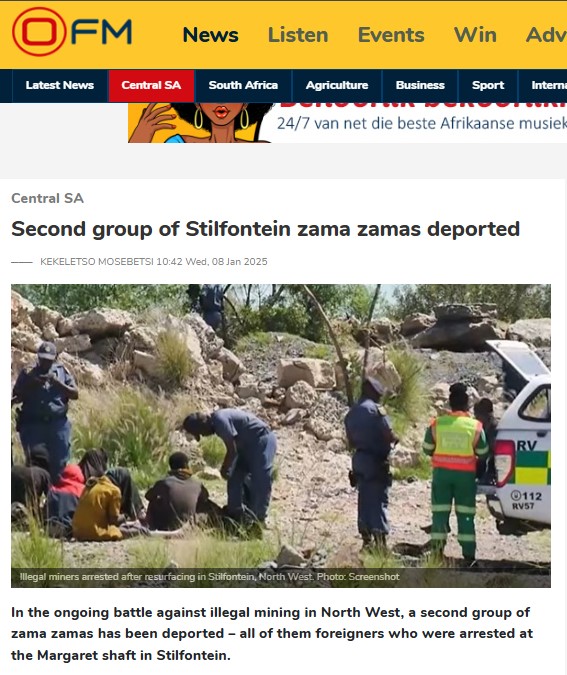Open the Win menu item
Viewport: 567px width, 675px height.
point(475,35)
